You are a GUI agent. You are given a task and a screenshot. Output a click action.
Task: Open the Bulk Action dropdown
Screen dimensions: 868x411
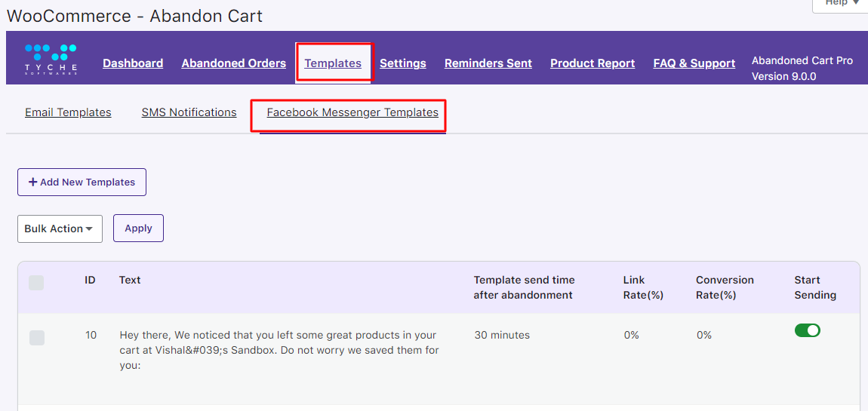60,229
